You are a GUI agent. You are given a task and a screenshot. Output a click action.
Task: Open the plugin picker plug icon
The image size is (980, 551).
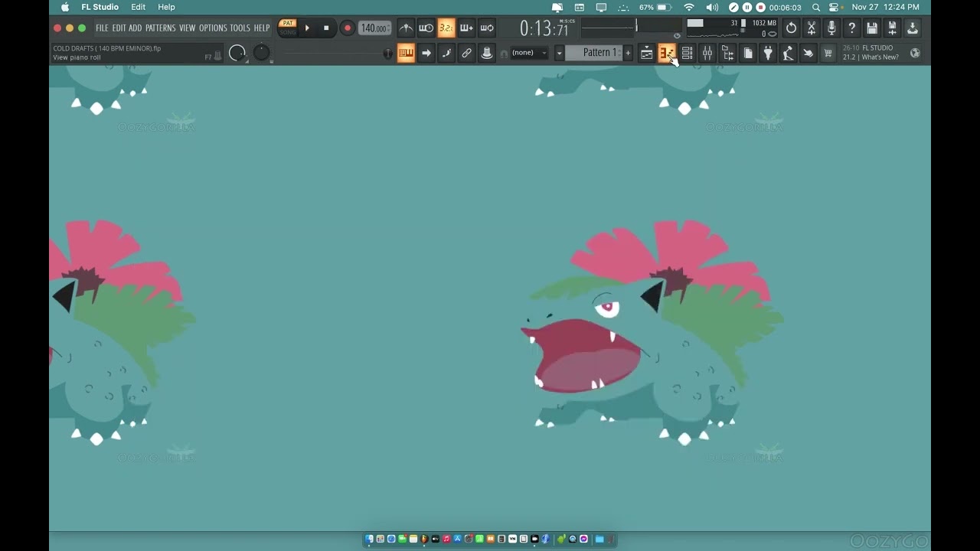point(768,53)
